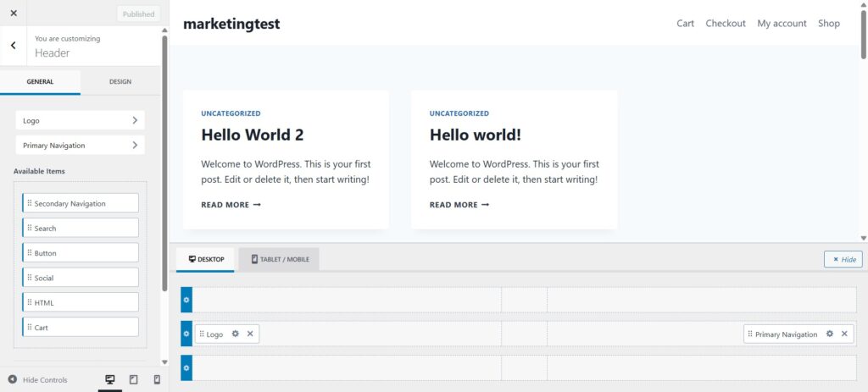The image size is (868, 392).
Task: Switch preview to mobile phone icon
Action: 157,380
